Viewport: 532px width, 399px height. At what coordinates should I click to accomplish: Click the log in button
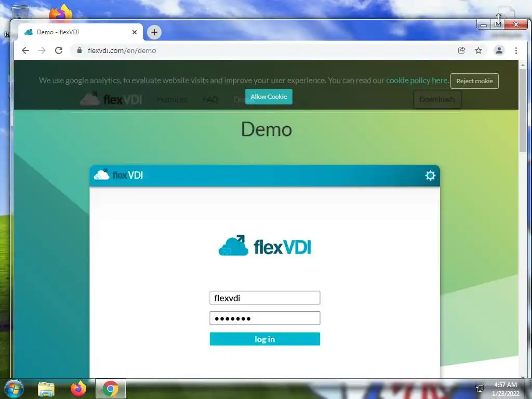point(264,339)
